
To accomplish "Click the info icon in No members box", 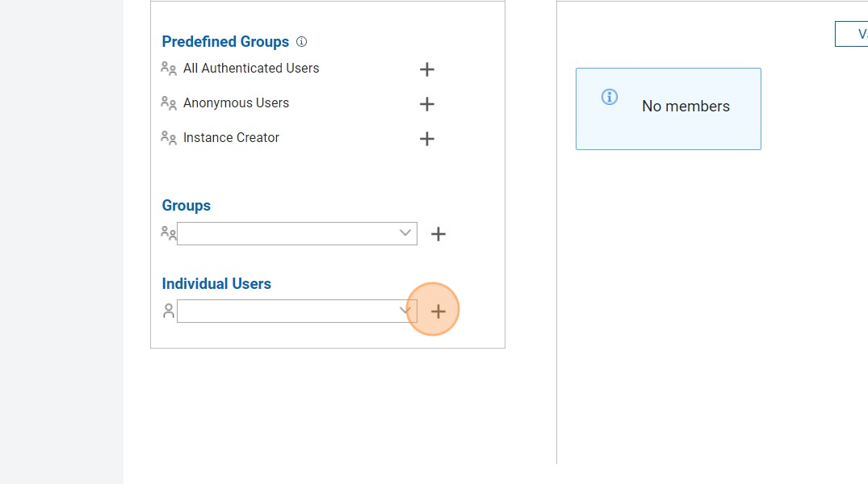I will 610,97.
